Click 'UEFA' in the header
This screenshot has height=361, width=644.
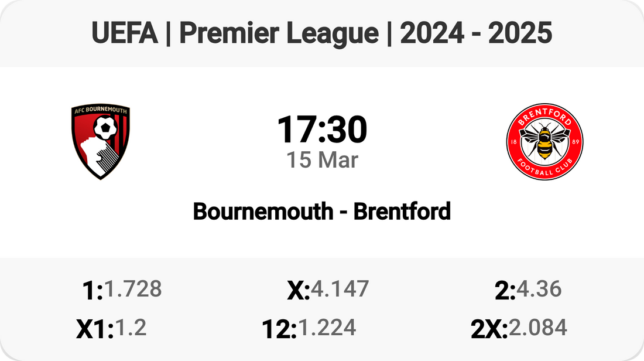[x=125, y=33]
